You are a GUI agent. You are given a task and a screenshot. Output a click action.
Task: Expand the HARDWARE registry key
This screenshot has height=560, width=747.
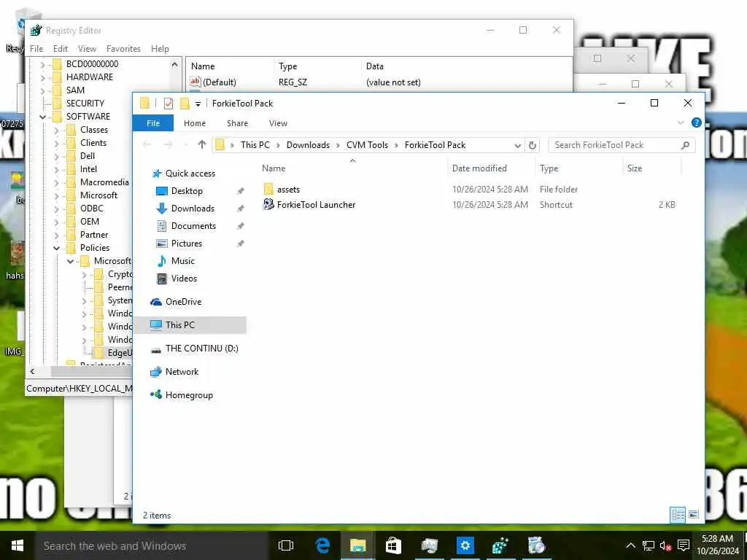42,77
